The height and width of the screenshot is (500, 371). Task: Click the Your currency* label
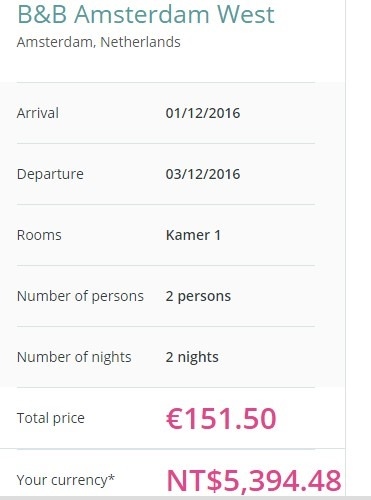click(66, 480)
